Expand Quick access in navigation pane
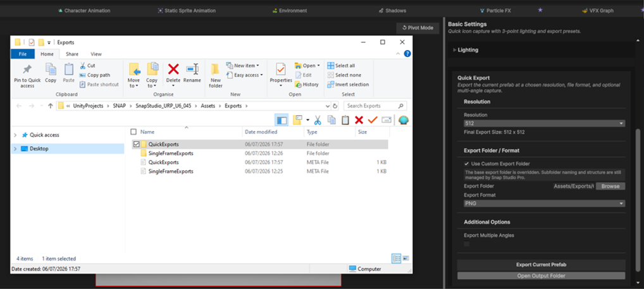 (16, 135)
